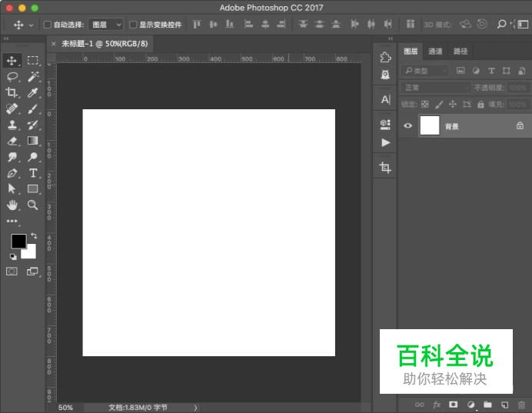Click the add layer mask icon
The width and height of the screenshot is (532, 413).
[453, 404]
